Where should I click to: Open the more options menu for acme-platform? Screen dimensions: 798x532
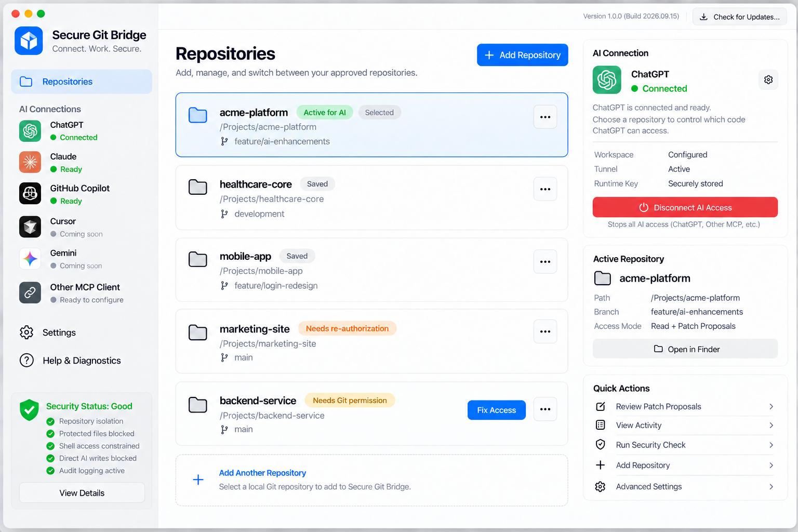[x=545, y=117]
